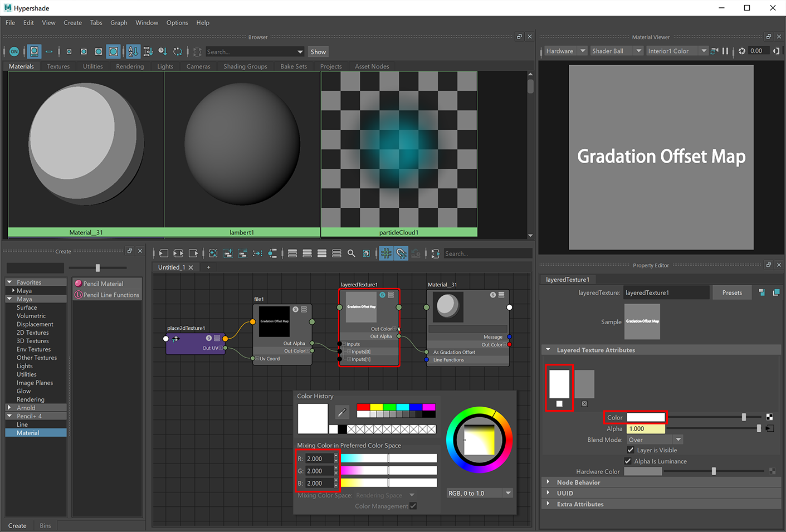Click the camera refresh icon in Material Viewer
Viewport: 786px width, 532px height.
[714, 51]
